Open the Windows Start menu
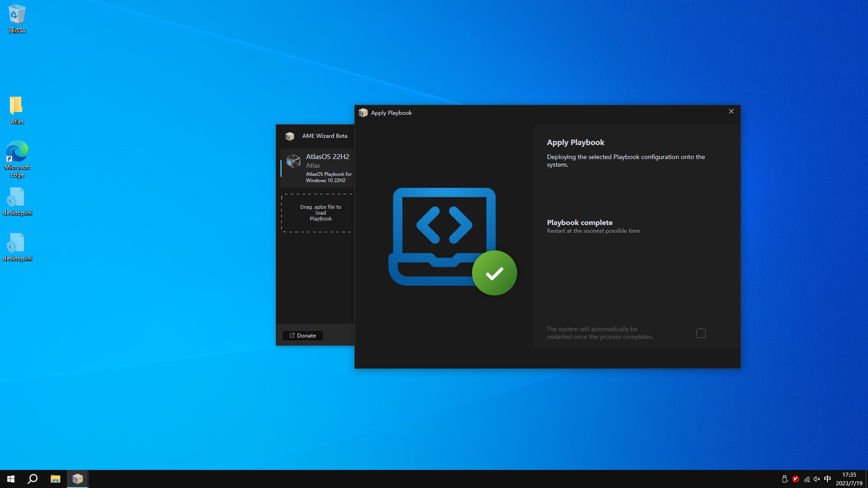Viewport: 868px width, 488px height. click(x=11, y=479)
